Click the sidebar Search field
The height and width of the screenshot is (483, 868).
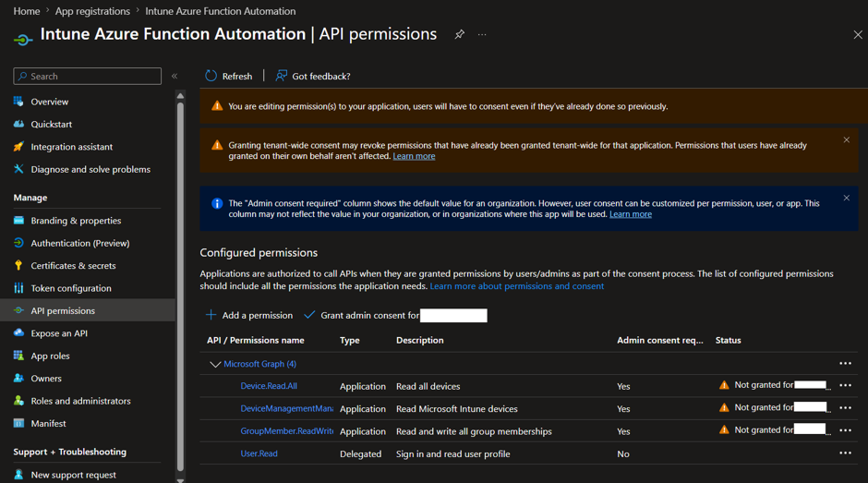coord(88,76)
